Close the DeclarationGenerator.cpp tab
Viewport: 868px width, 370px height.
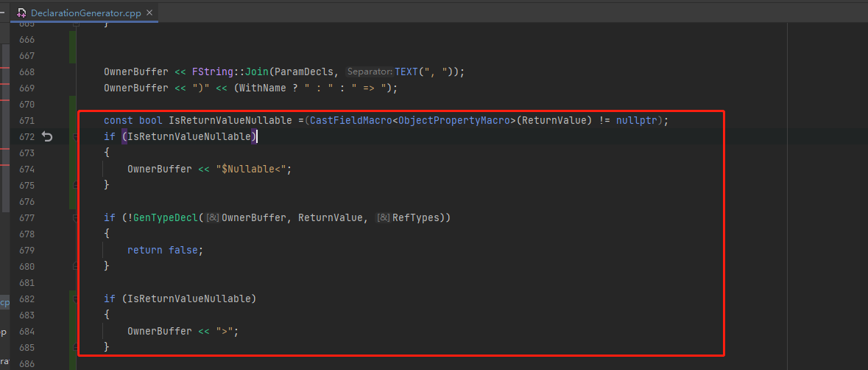(x=150, y=13)
